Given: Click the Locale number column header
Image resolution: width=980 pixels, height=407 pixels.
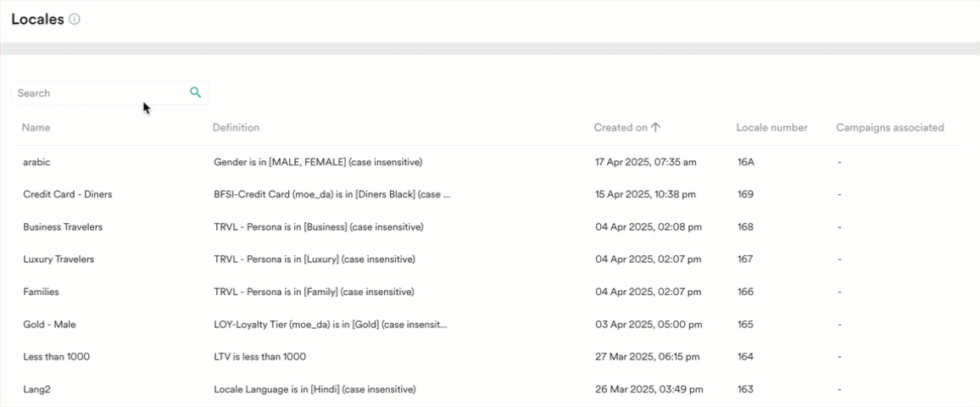Looking at the screenshot, I should (771, 127).
